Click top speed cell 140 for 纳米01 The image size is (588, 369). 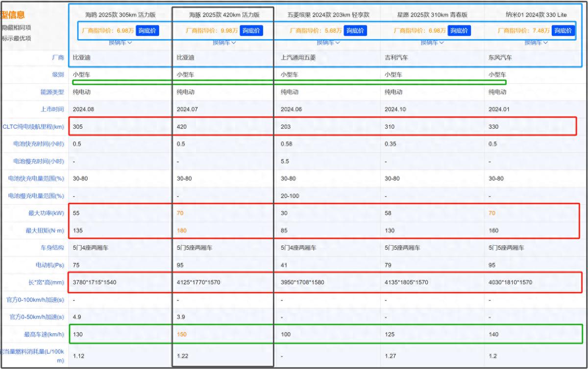point(493,334)
